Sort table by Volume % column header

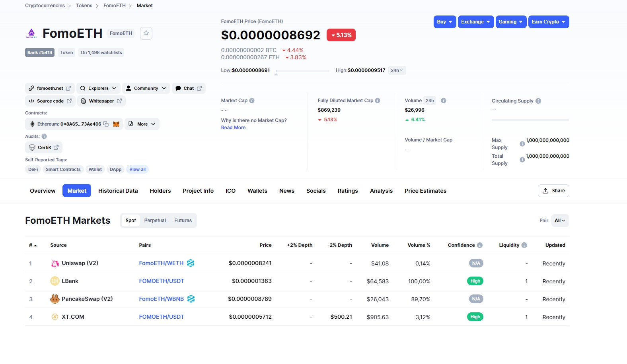[419, 245]
